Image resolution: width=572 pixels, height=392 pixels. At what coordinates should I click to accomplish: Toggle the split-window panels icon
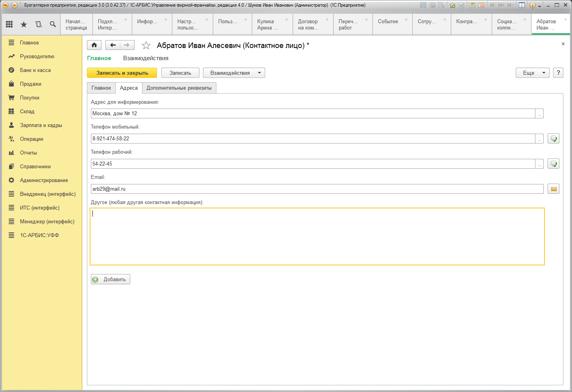[x=522, y=5]
